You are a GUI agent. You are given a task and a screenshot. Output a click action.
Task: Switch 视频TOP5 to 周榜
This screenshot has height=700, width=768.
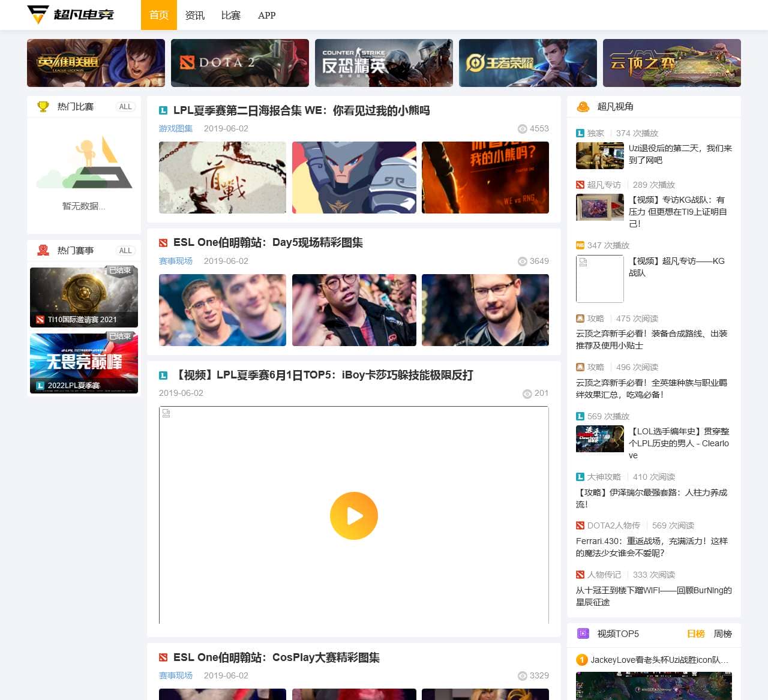[723, 634]
